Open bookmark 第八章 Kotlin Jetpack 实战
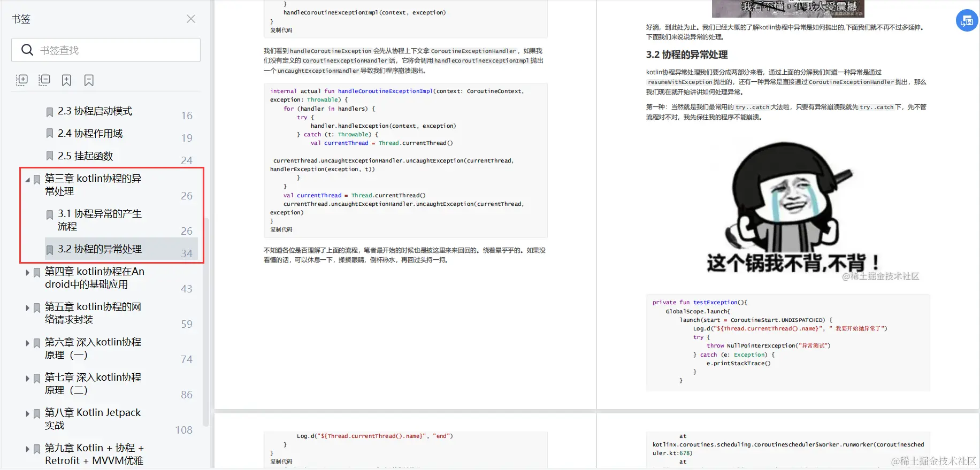Screen dimensions: 980x470 tap(93, 419)
